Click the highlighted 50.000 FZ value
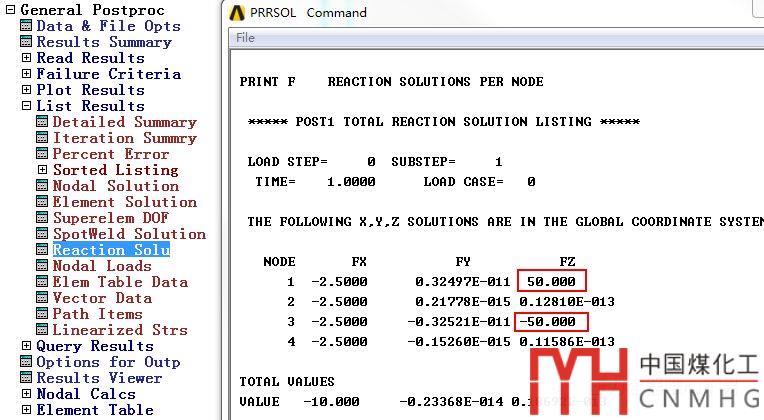This screenshot has width=764, height=420. coord(550,282)
